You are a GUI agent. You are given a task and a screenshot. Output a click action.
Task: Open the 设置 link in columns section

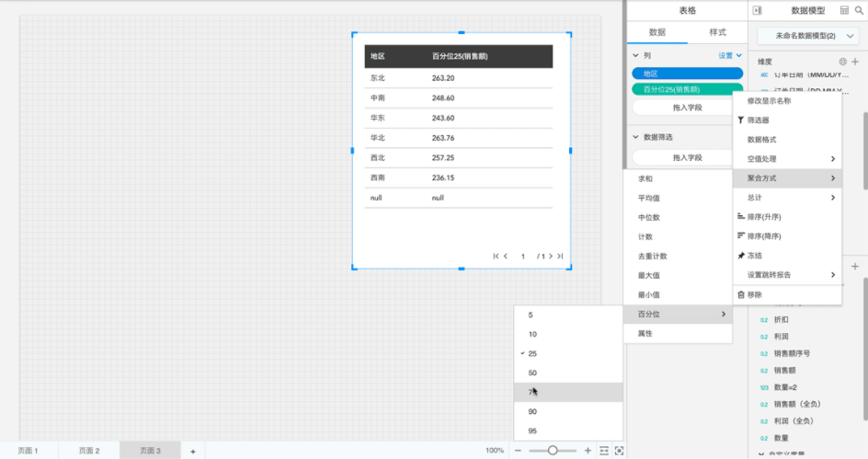click(x=729, y=56)
